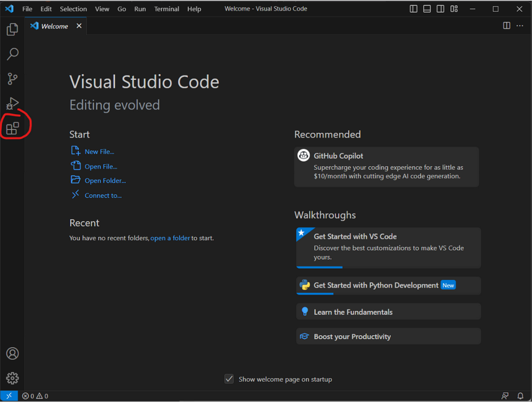The height and width of the screenshot is (404, 532).
Task: Open the Customize Layout options
Action: click(x=454, y=9)
